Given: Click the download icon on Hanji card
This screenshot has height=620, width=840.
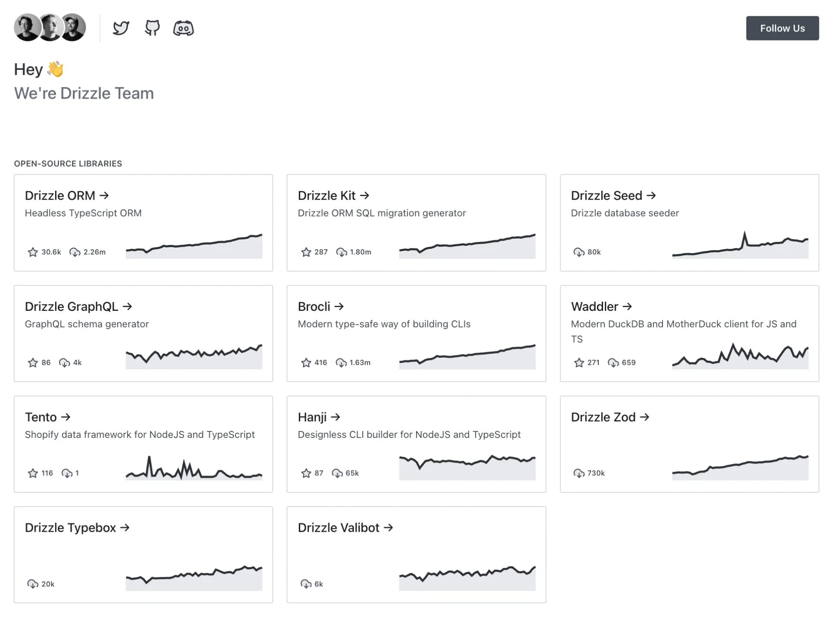Looking at the screenshot, I should (337, 474).
